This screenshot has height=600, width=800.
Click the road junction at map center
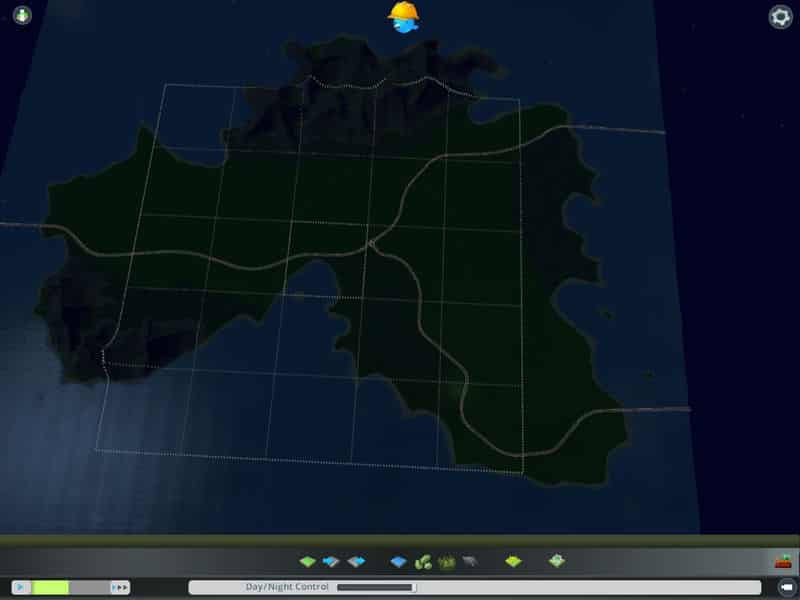click(x=370, y=241)
